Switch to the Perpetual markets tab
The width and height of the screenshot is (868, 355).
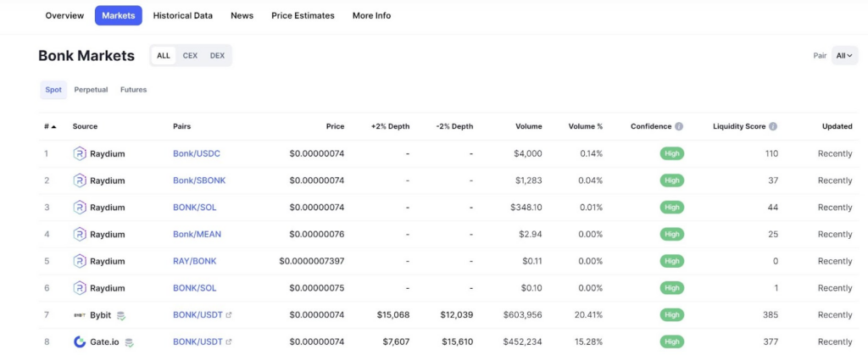point(91,90)
